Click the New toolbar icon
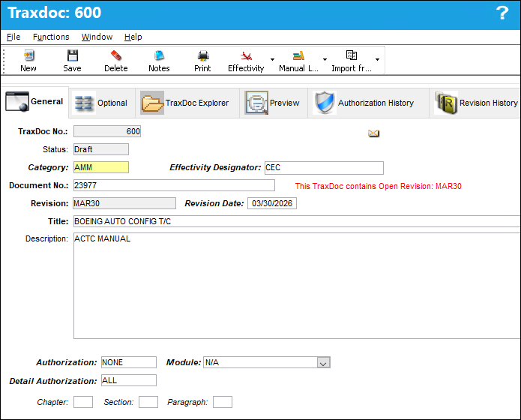 (x=28, y=55)
